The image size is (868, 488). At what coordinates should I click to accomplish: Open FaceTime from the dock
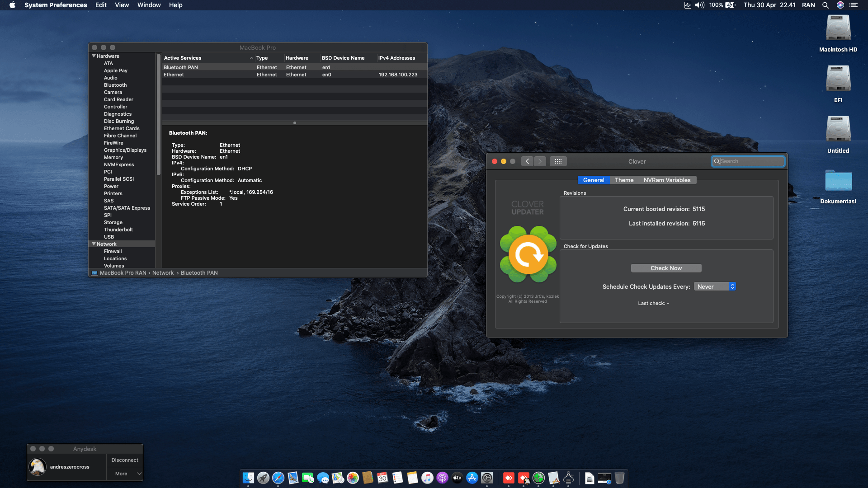coord(308,478)
